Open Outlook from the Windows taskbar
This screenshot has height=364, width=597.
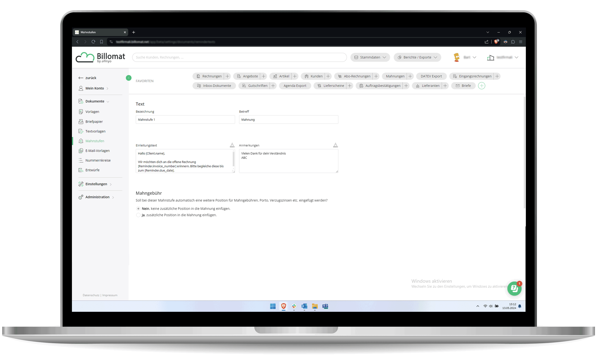click(304, 306)
